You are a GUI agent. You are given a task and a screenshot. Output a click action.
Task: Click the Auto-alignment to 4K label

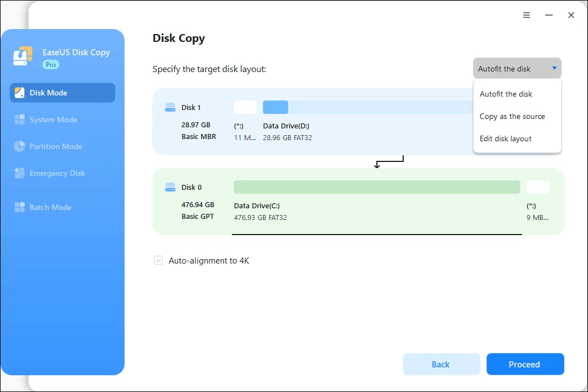pos(209,261)
